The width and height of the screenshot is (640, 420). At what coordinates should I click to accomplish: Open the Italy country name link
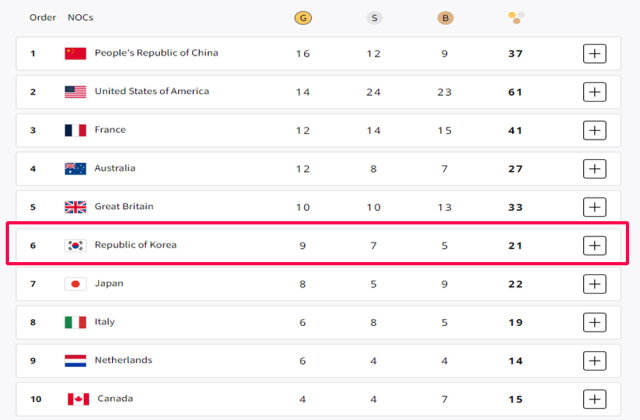[x=104, y=322]
